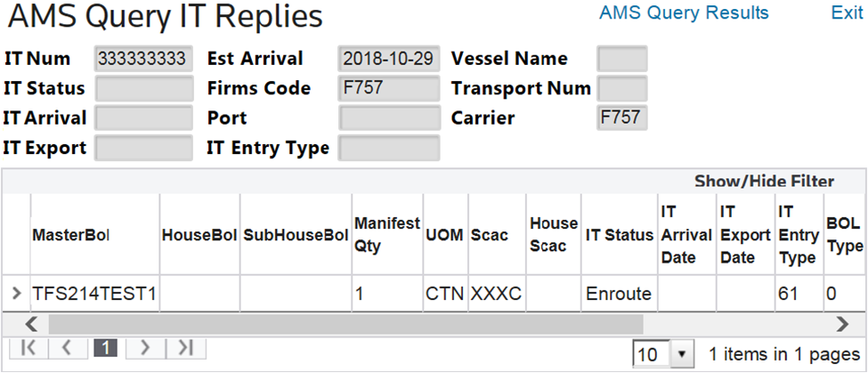Open the page size dropdown
Viewport: 868px width, 373px height.
[x=682, y=354]
